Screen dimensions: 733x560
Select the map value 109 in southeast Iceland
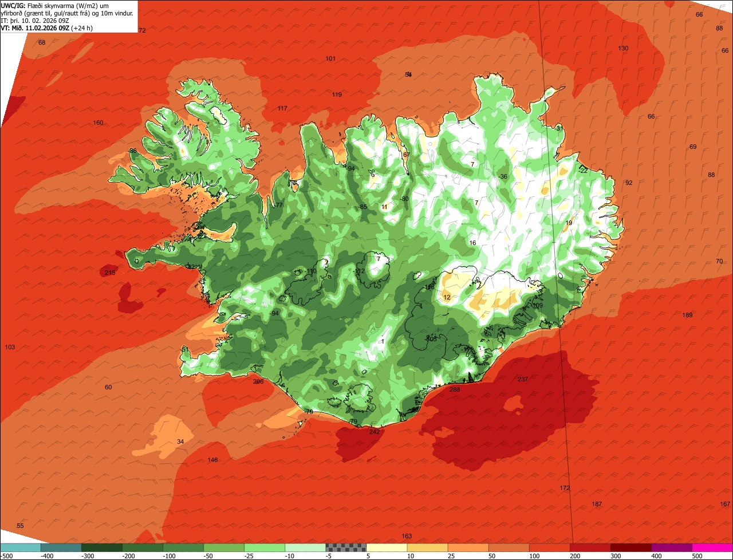538,305
